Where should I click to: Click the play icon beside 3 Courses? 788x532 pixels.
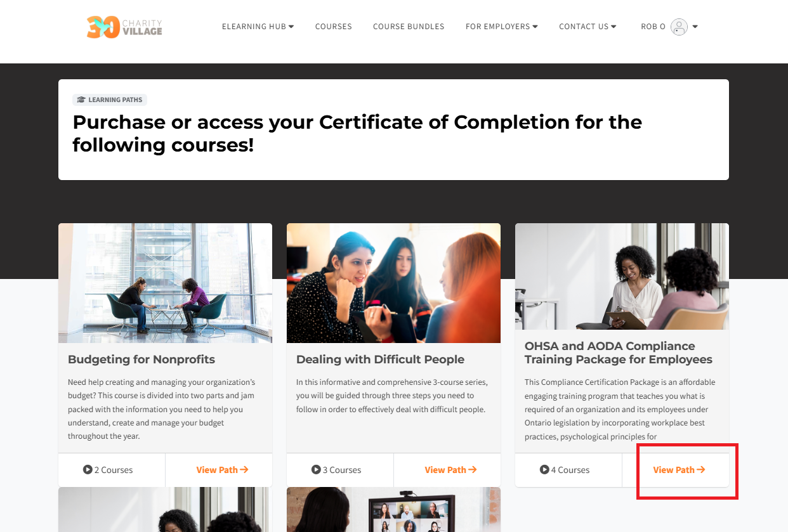click(x=316, y=470)
